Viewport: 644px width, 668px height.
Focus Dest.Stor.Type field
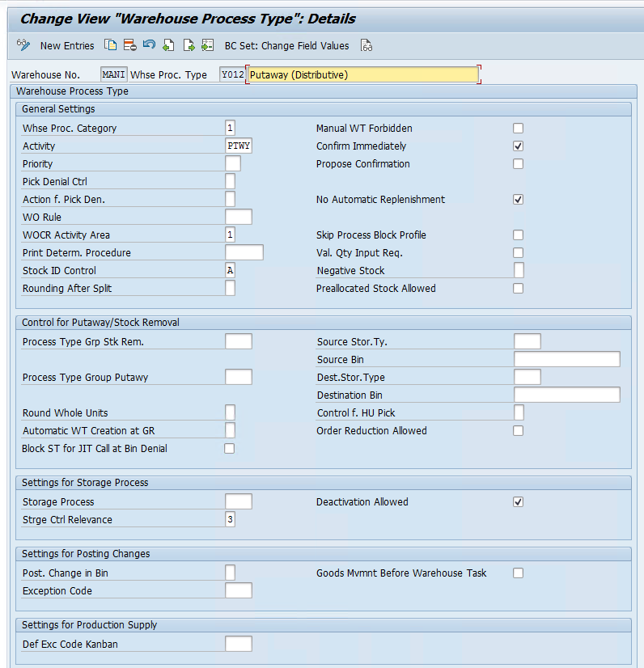[x=527, y=377]
